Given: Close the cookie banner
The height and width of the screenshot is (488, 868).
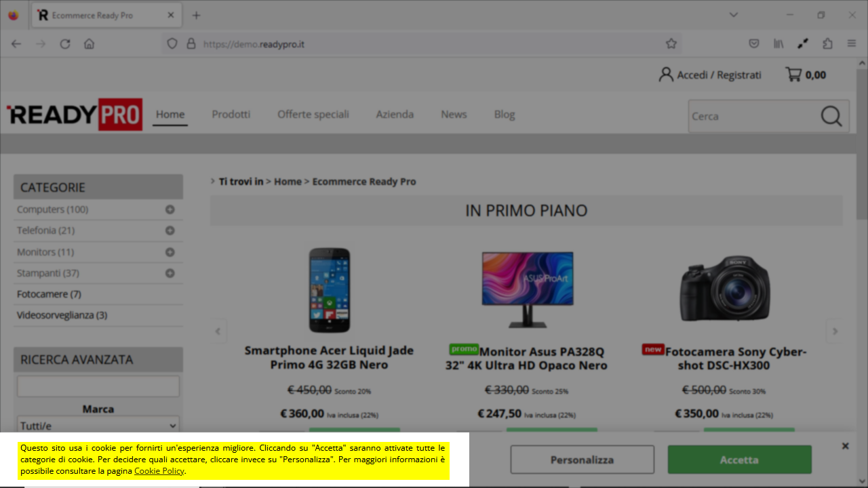Looking at the screenshot, I should click(845, 445).
